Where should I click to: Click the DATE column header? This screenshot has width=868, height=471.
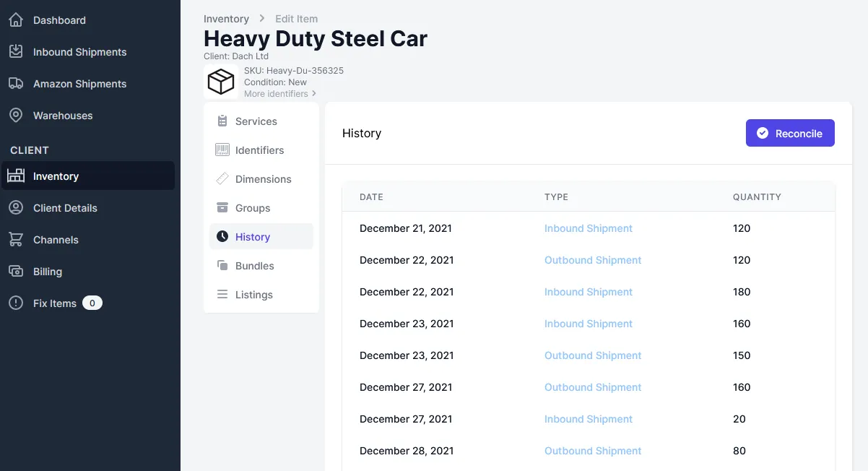(x=371, y=196)
